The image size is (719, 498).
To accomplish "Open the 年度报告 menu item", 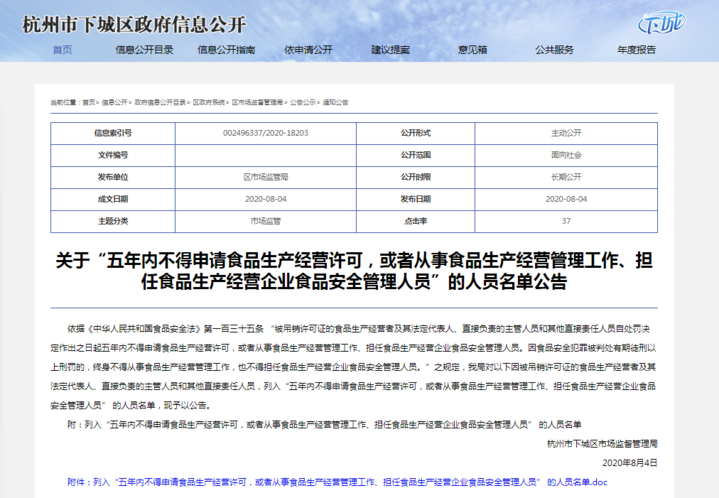I will point(636,49).
